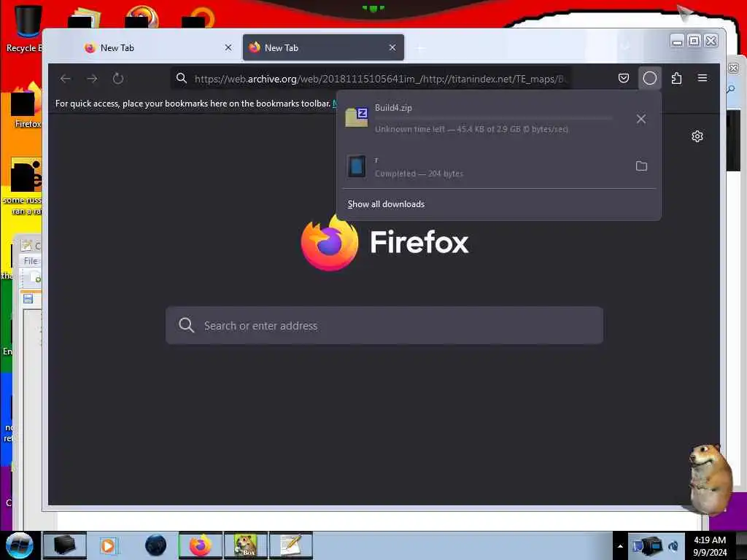Screen dimensions: 747x560
Task: Open the Save to Pocket icon
Action: (624, 78)
